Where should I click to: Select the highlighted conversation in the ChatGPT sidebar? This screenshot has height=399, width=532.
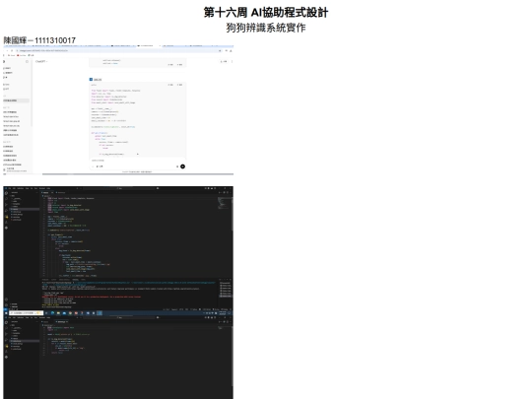pyautogui.click(x=16, y=100)
